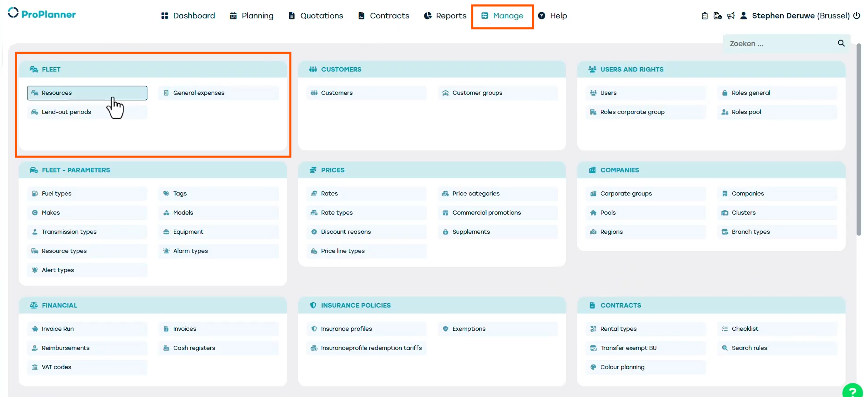
Task: Click the search magnifier icon
Action: (x=841, y=43)
